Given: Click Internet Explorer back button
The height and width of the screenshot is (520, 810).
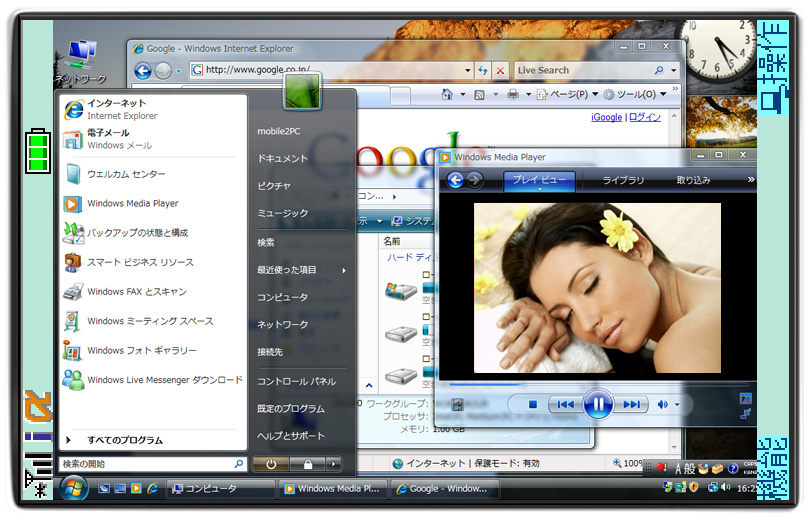Looking at the screenshot, I should [x=143, y=70].
